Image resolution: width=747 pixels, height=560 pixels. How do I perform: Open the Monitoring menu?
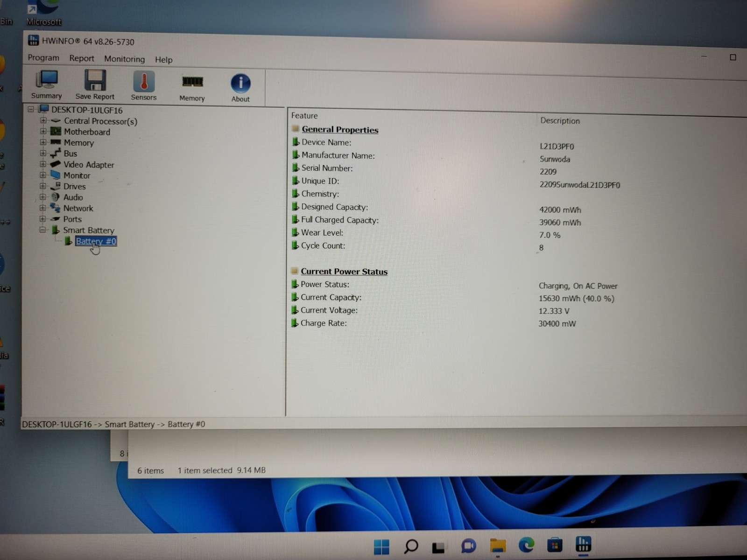(124, 59)
